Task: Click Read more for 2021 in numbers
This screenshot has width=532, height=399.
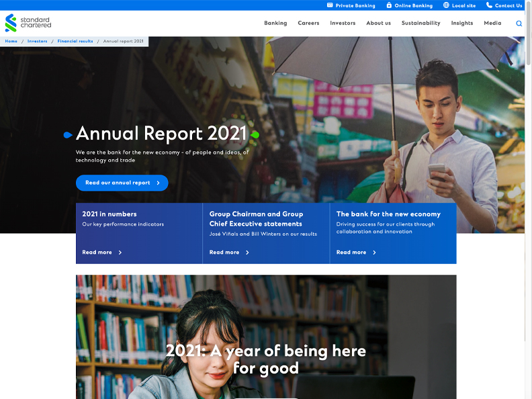Action: point(97,253)
